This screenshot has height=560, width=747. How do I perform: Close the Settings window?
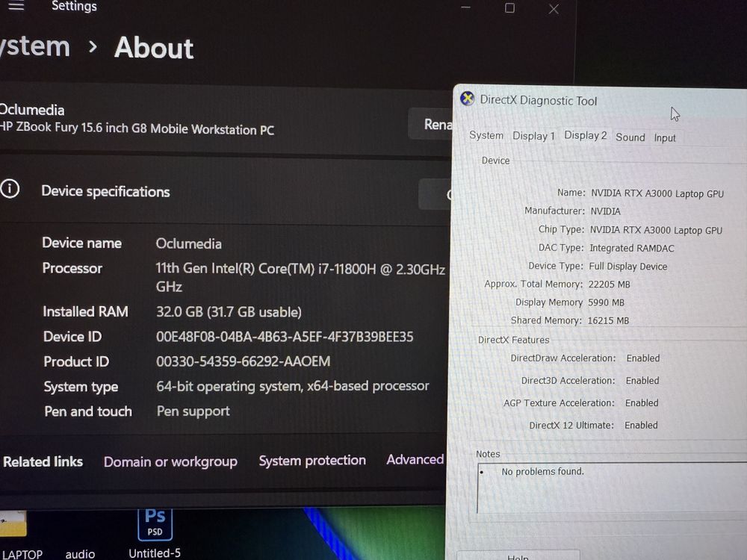[x=554, y=9]
